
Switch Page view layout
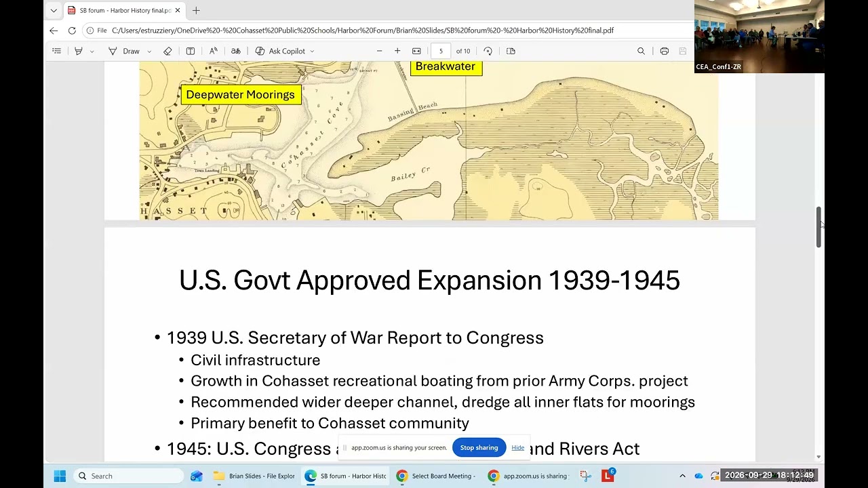tap(511, 51)
